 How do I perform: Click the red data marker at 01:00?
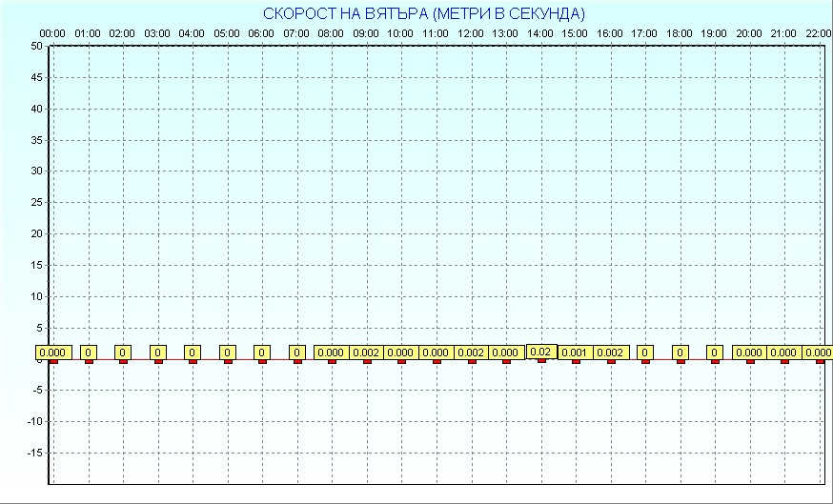coord(89,361)
